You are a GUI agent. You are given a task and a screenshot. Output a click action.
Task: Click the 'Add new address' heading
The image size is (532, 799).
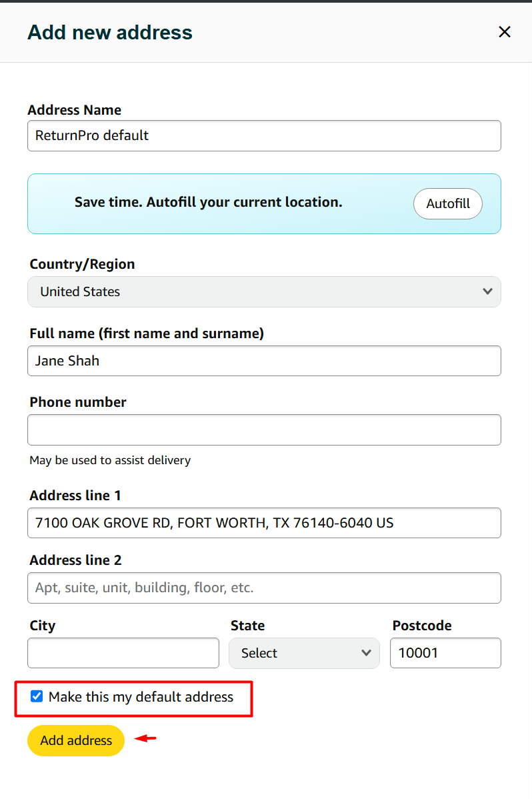[110, 32]
